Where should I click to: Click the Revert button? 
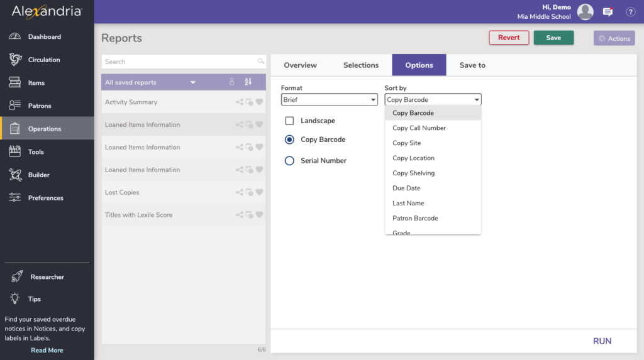coord(509,38)
